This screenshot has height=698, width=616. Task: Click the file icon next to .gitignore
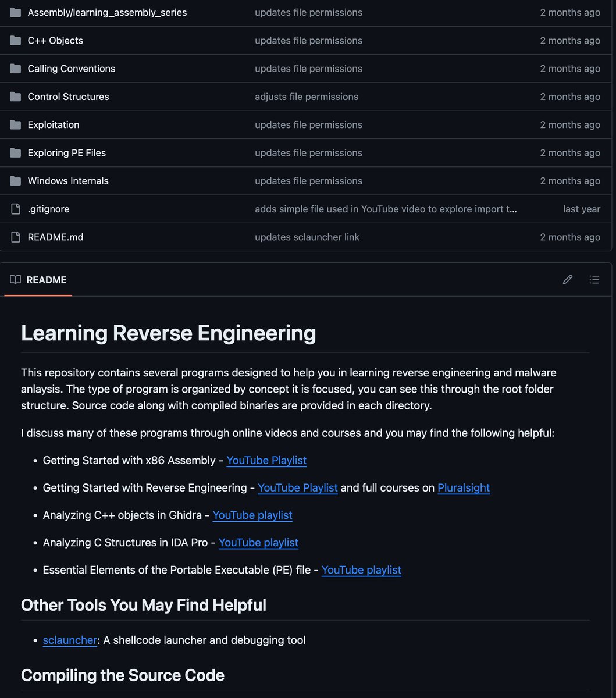click(15, 208)
